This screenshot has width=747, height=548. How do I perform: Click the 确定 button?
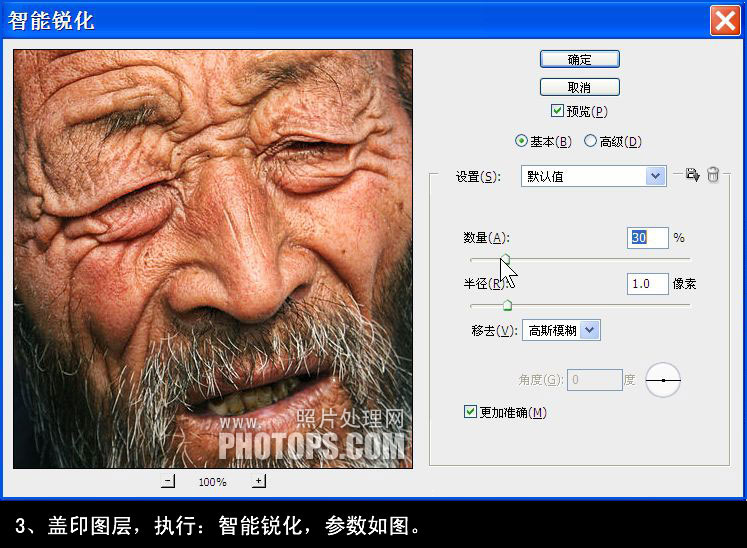pyautogui.click(x=580, y=60)
